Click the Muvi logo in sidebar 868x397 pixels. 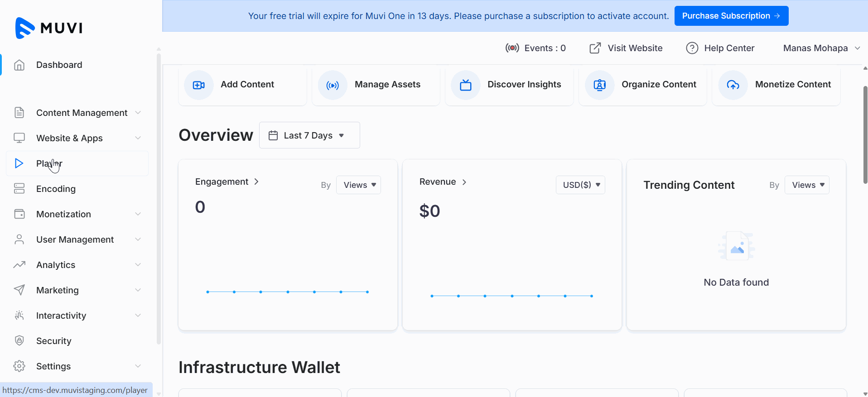click(49, 28)
